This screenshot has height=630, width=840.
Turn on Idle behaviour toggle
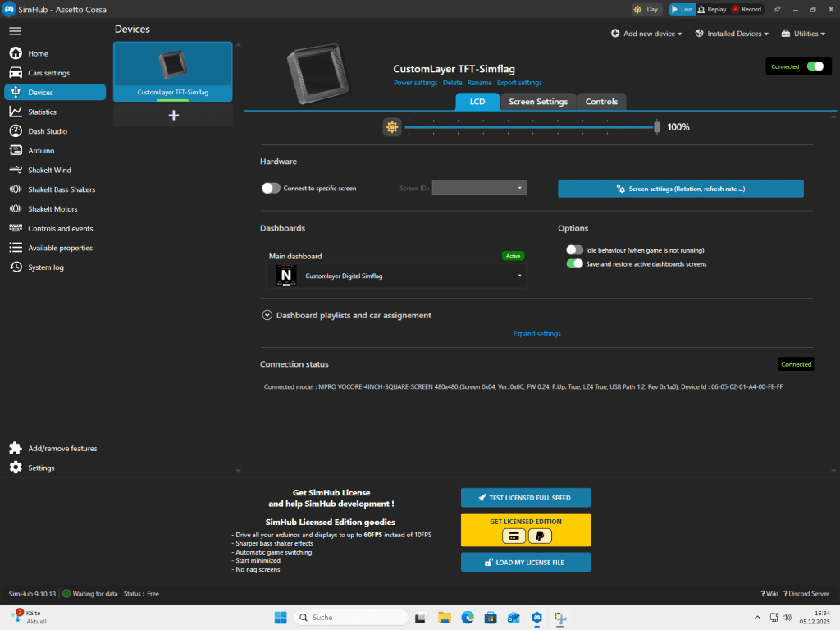click(574, 250)
